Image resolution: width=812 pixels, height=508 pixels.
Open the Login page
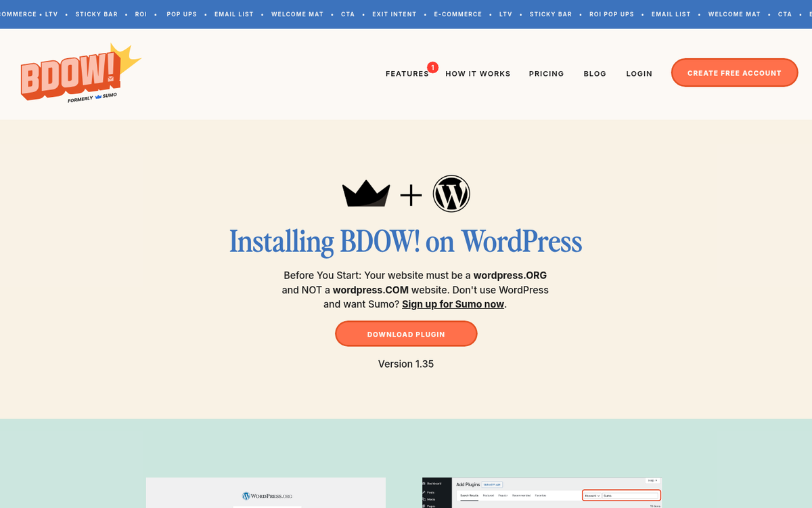tap(639, 74)
